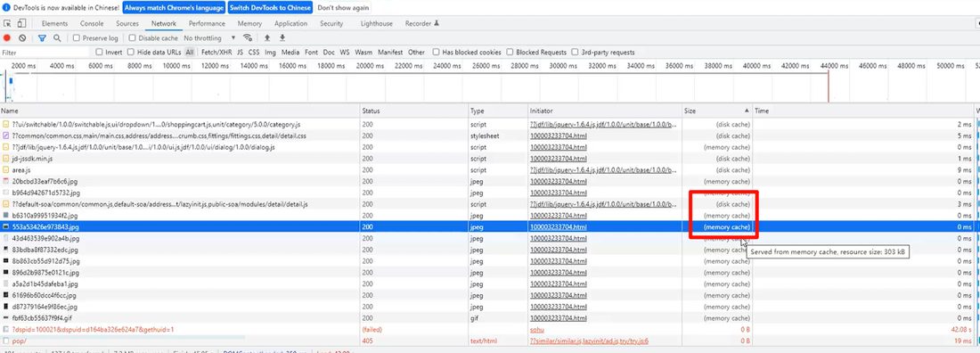Click the stylesheet icon of common.css row
The image size is (980, 353).
tap(6, 135)
